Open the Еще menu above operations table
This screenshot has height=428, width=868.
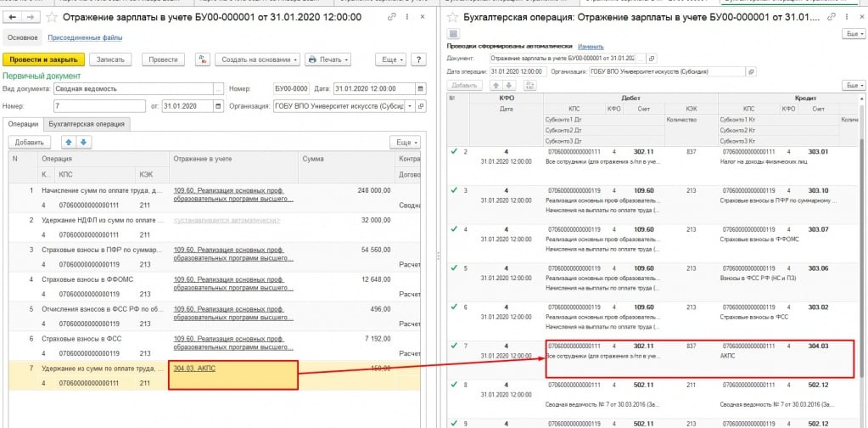pyautogui.click(x=405, y=142)
